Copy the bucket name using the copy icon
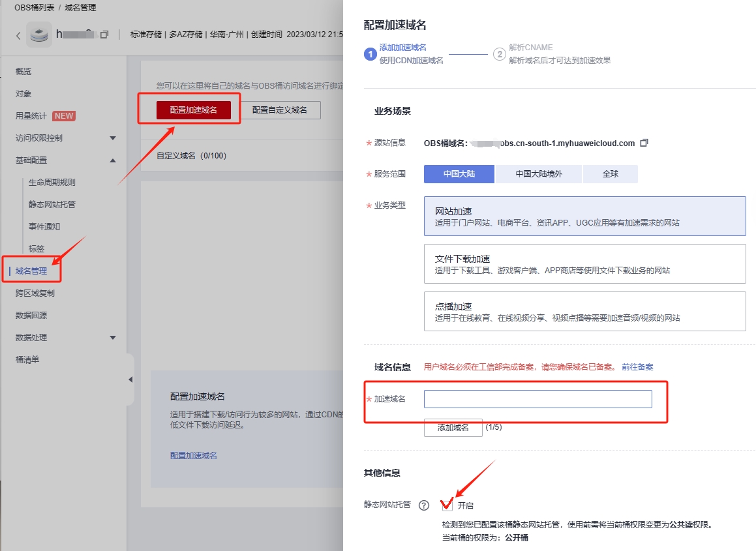Screen dimensions: 756x551 point(104,35)
